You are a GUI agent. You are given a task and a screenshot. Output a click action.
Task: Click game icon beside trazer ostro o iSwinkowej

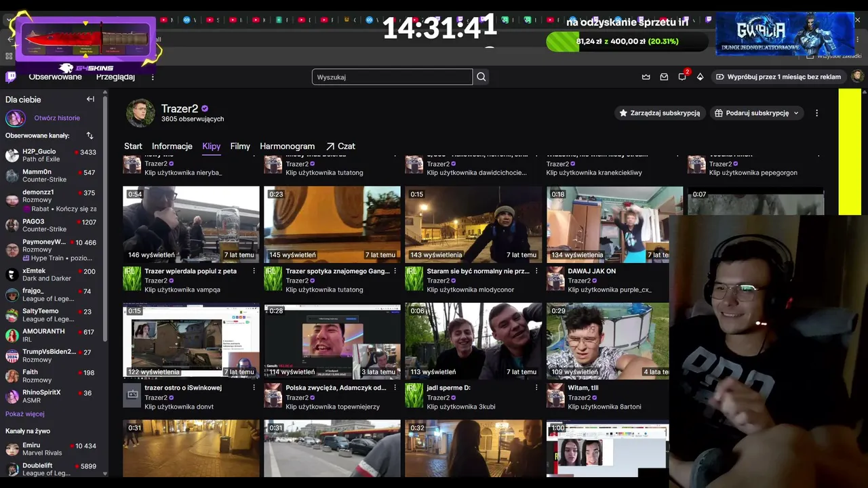[x=132, y=395]
